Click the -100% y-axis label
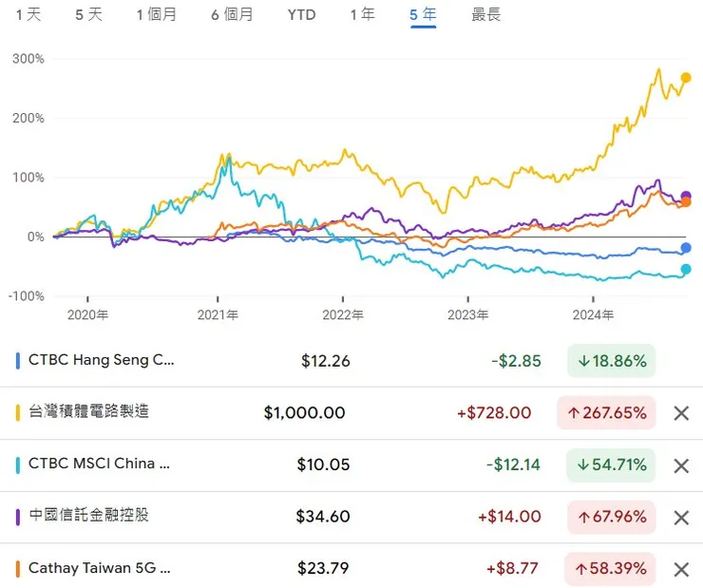Screen dimensions: 703x588 coord(26,296)
